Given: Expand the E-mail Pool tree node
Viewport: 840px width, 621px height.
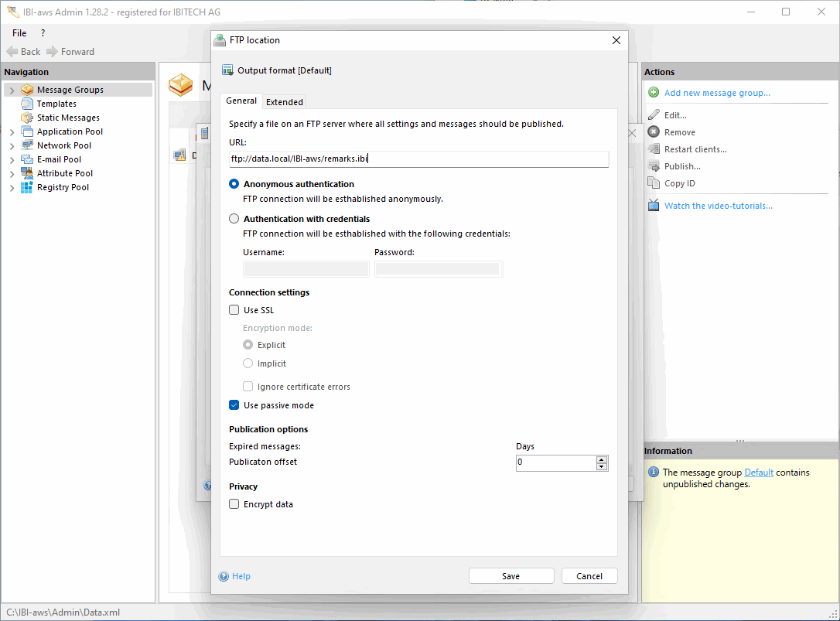Looking at the screenshot, I should pos(12,160).
